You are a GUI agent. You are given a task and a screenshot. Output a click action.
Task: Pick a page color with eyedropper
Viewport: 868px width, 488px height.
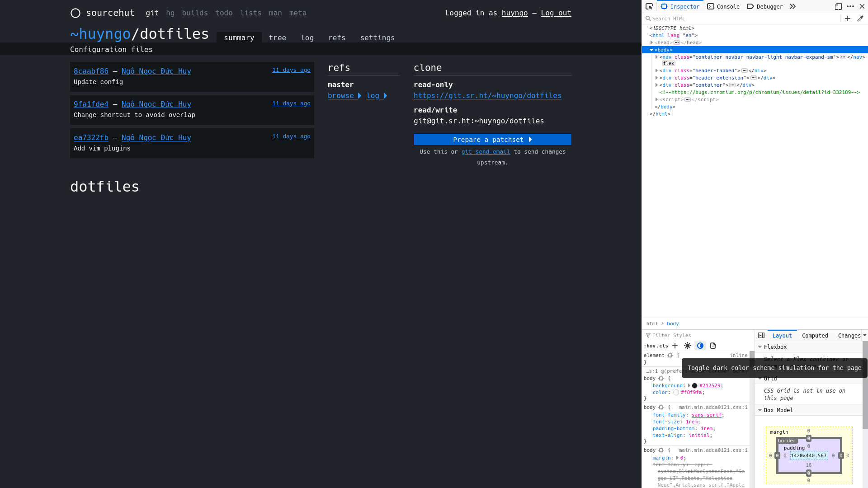[x=860, y=19]
